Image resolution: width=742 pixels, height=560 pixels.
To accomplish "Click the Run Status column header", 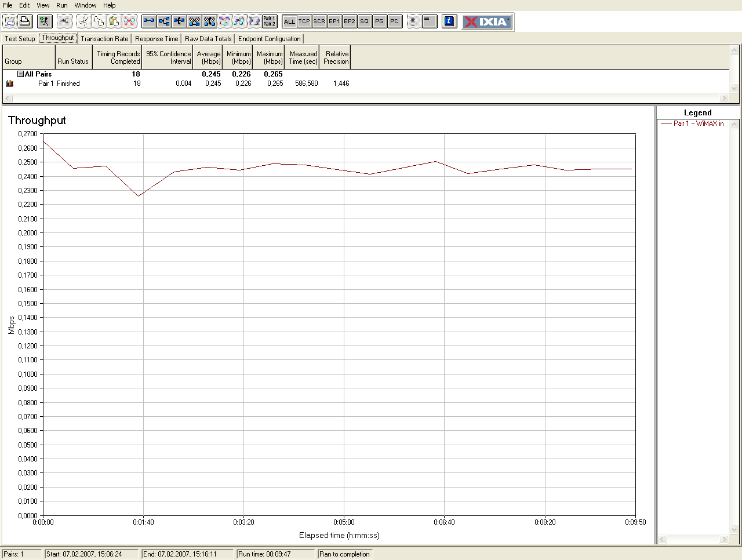I will click(74, 57).
